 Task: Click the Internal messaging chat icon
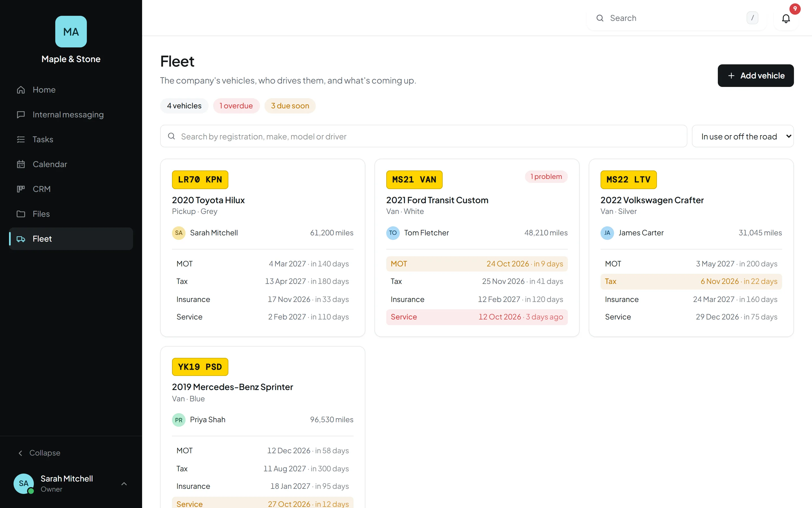[x=21, y=115]
